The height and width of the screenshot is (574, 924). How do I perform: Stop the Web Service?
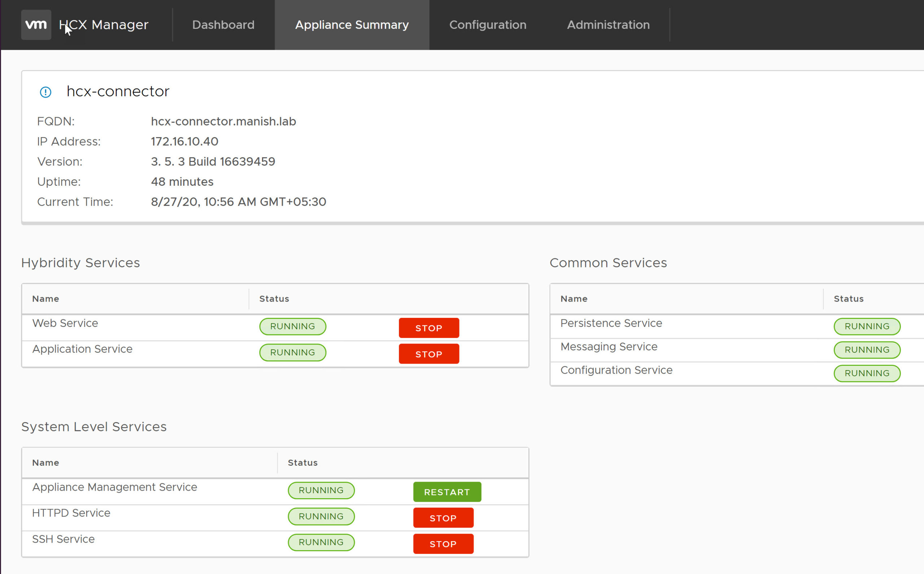[x=429, y=328]
